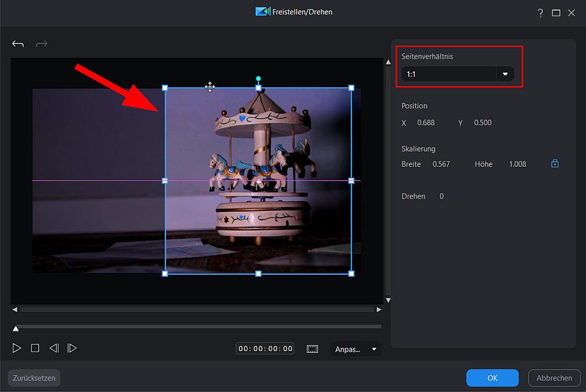
Task: Click the preview scroll-left arrow
Action: click(14, 309)
